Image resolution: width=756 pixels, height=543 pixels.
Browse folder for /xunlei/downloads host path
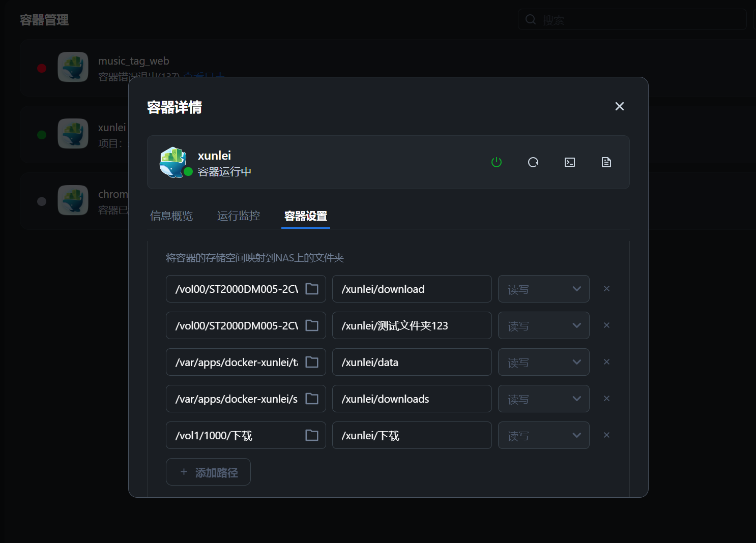point(312,399)
